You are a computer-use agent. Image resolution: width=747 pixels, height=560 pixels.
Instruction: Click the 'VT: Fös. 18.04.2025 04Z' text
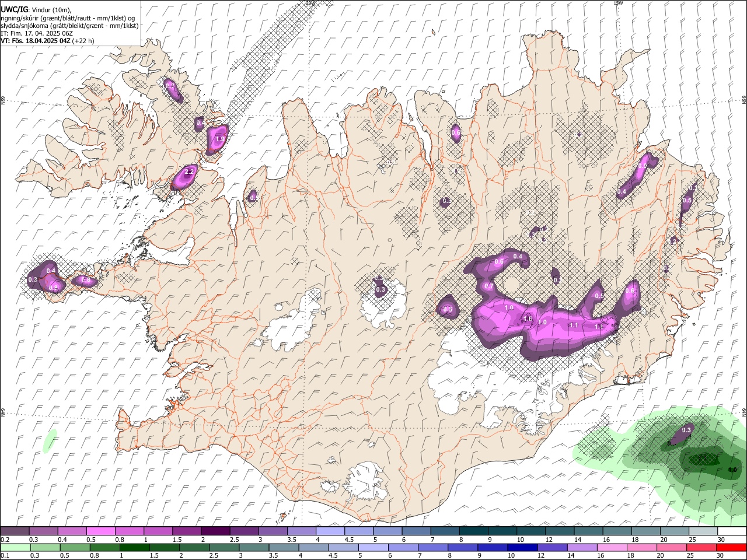[x=36, y=41]
